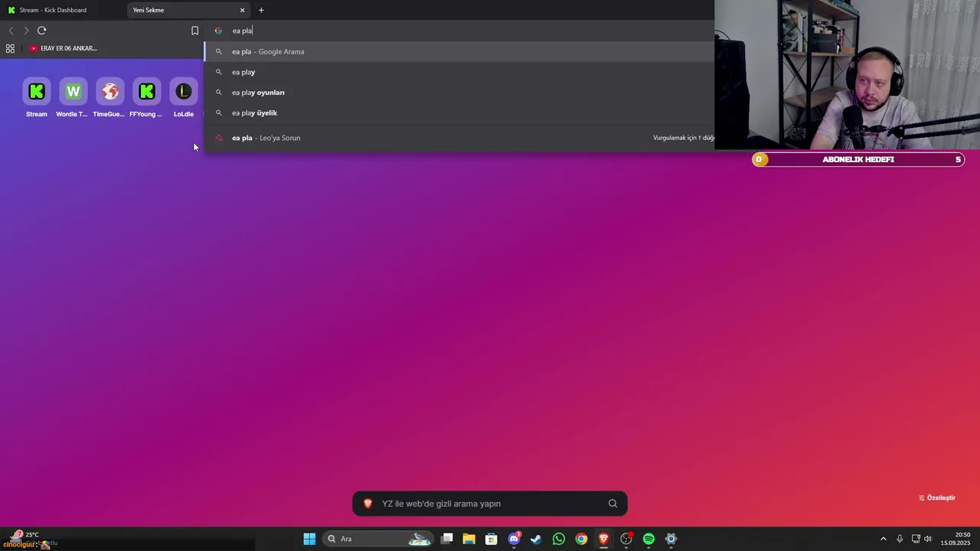Open the Windows Start menu
The height and width of the screenshot is (551, 980).
(x=309, y=539)
